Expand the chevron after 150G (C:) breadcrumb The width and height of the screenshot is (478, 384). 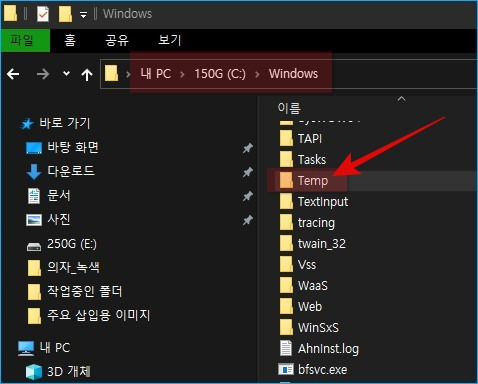(x=257, y=74)
